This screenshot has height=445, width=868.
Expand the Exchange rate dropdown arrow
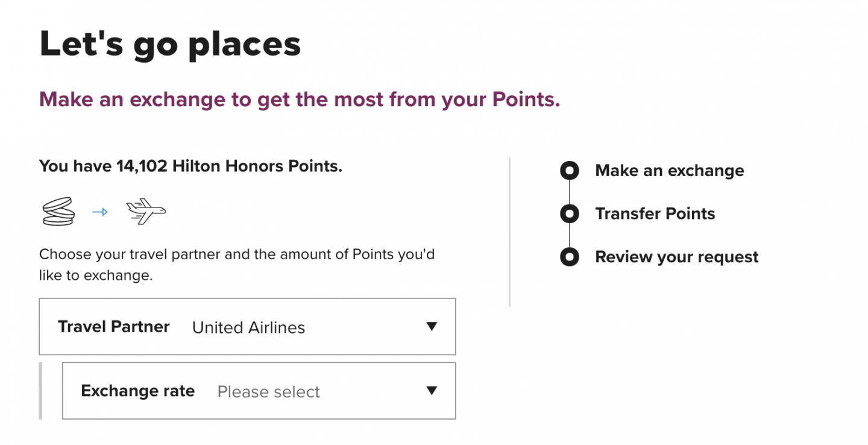[x=431, y=391]
